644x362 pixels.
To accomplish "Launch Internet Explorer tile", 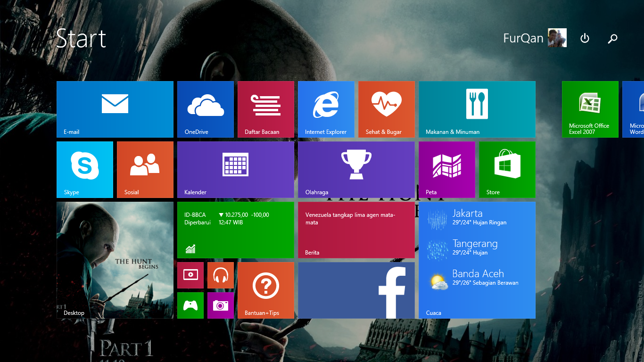I will (326, 109).
